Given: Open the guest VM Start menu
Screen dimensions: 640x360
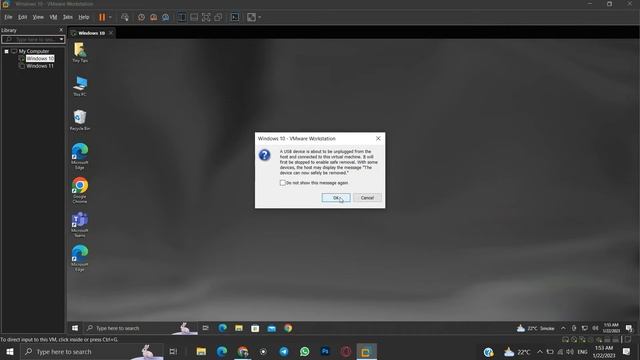Looking at the screenshot, I should click(75, 328).
